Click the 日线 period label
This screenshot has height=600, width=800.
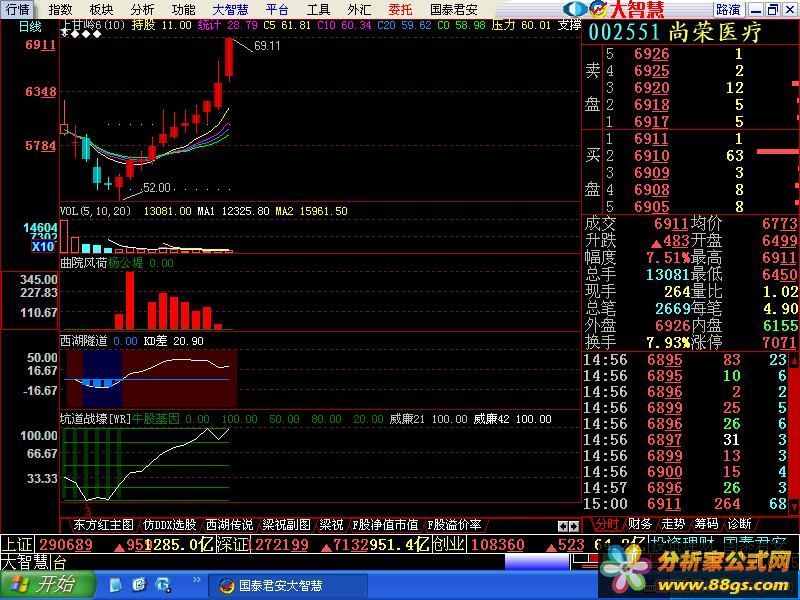click(30, 27)
